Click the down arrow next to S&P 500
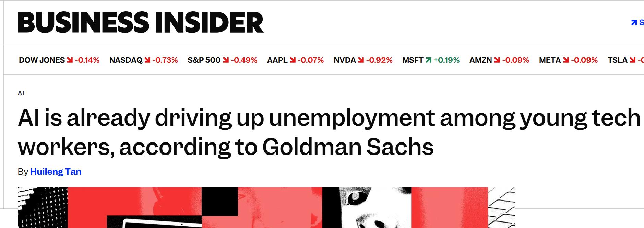Image resolution: width=644 pixels, height=228 pixels. tap(226, 60)
